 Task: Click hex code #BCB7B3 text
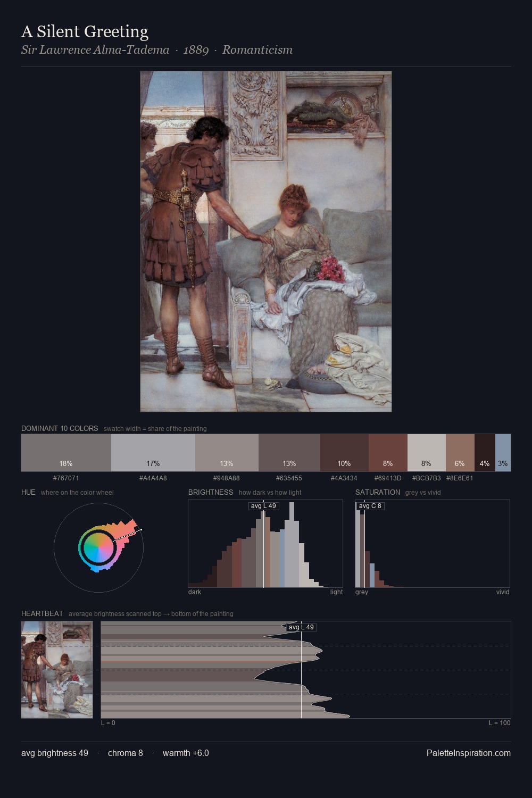point(426,478)
